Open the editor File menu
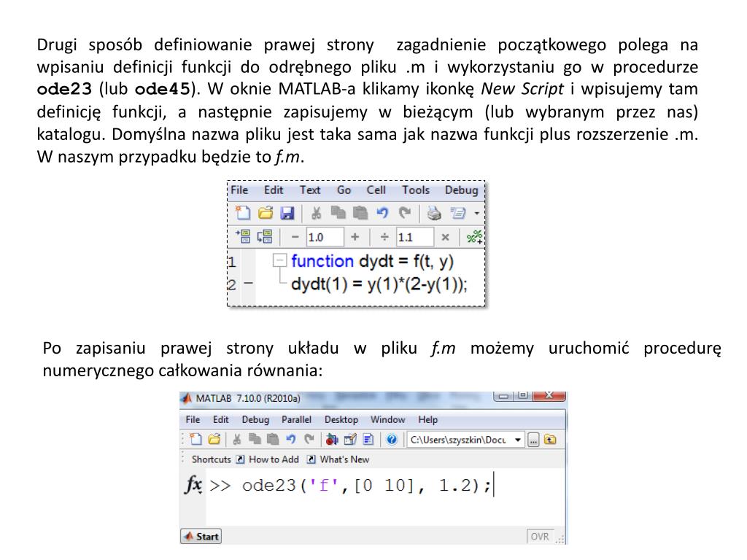The width and height of the screenshot is (747, 560). click(x=239, y=190)
